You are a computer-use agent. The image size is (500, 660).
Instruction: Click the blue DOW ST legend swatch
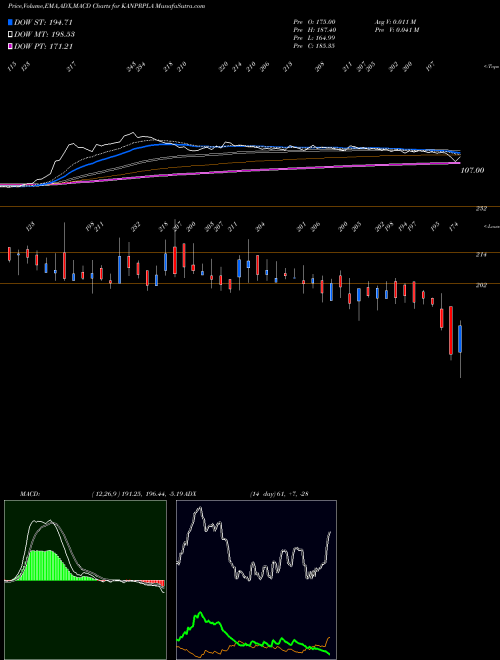[10, 22]
